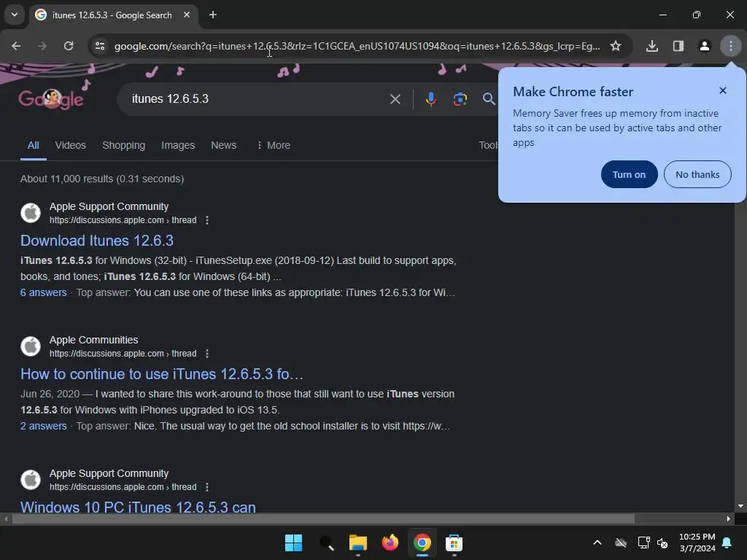The width and height of the screenshot is (747, 560).
Task: Open the notification bell in the tray
Action: click(x=727, y=542)
